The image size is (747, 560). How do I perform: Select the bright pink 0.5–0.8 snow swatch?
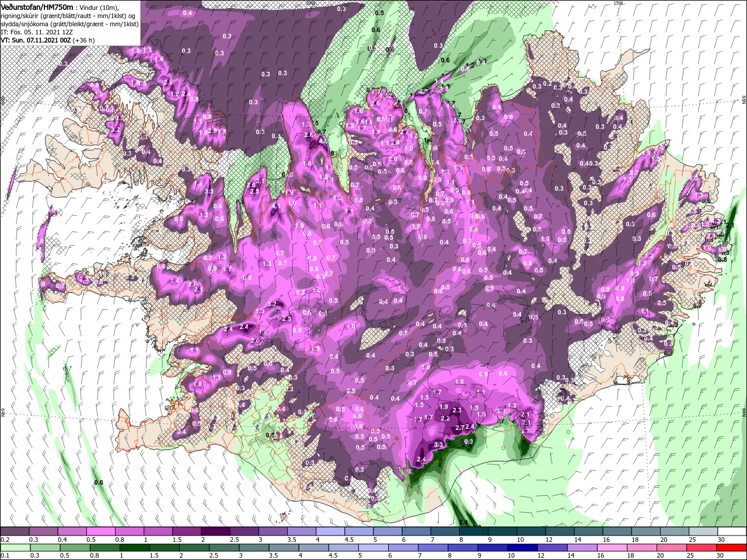(100, 531)
